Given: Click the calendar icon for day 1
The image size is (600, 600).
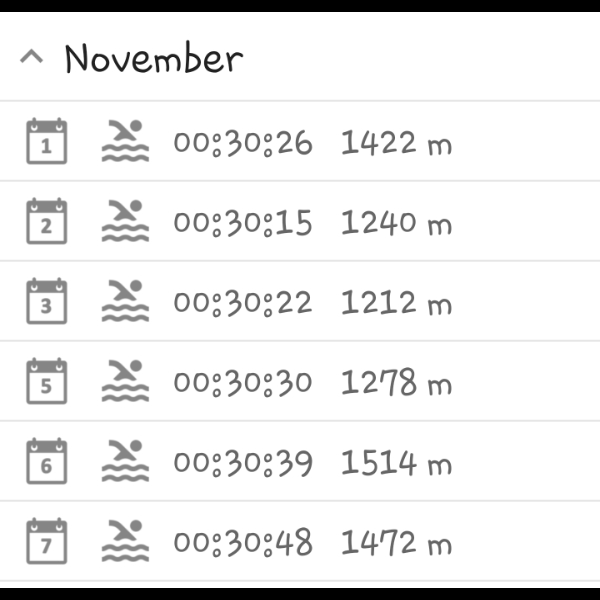Looking at the screenshot, I should [x=46, y=142].
